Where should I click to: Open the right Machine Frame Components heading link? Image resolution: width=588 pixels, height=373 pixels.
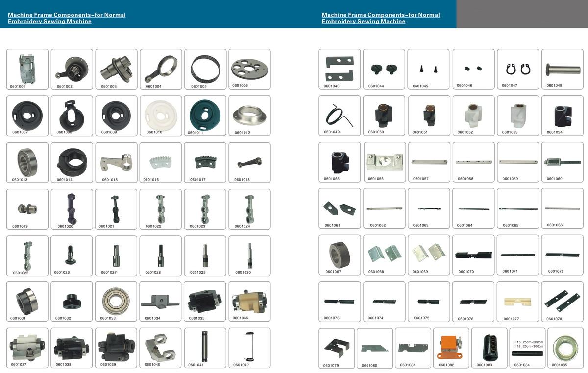(x=381, y=18)
